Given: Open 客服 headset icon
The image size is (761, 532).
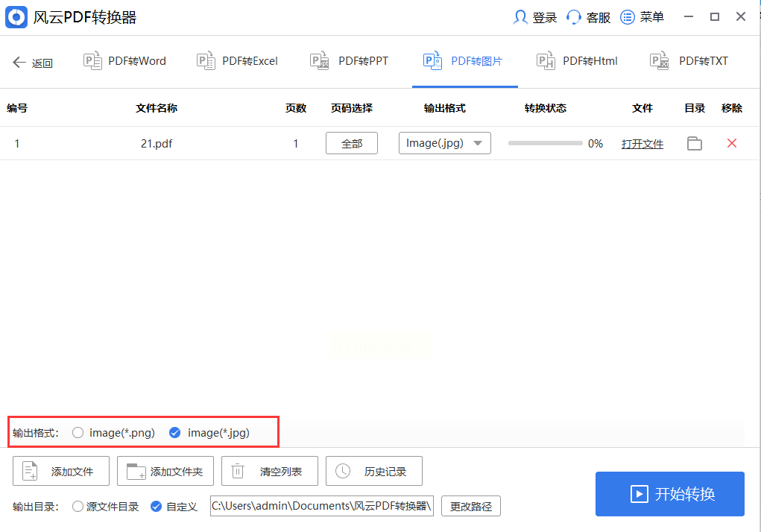Looking at the screenshot, I should (x=574, y=17).
